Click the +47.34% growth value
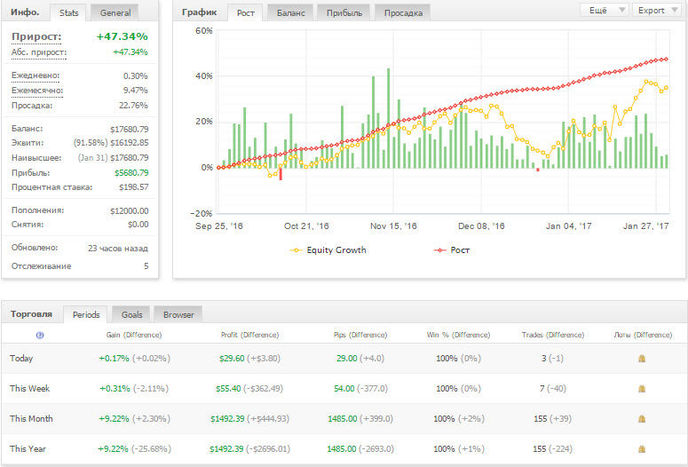The height and width of the screenshot is (467, 688). tap(122, 36)
